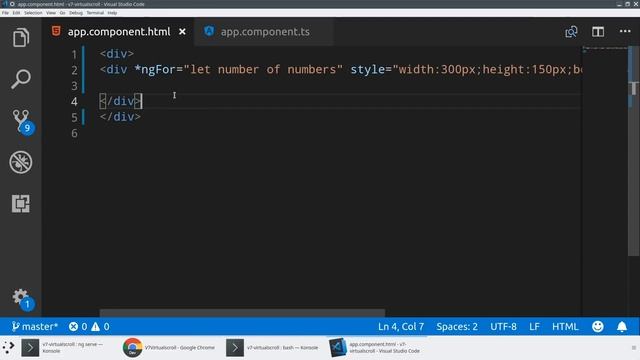Viewport: 640px width, 360px height.
Task: Click line number 6 in gutter
Action: tap(74, 133)
